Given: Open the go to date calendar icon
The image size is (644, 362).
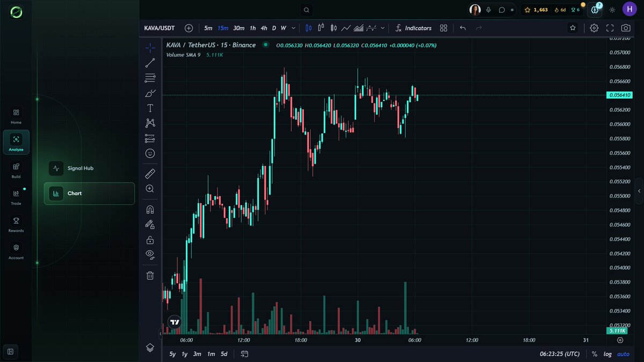Looking at the screenshot, I should click(245, 354).
